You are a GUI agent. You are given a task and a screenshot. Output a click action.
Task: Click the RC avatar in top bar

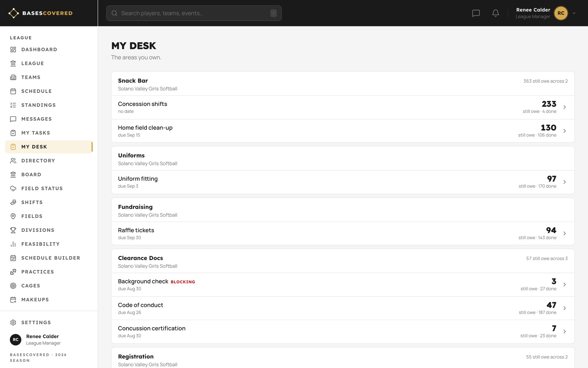point(561,13)
